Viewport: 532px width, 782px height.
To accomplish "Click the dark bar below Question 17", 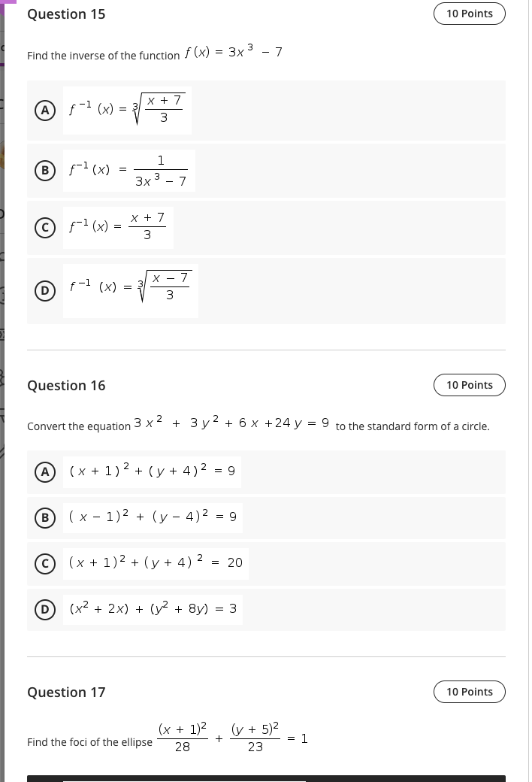I will [266, 776].
